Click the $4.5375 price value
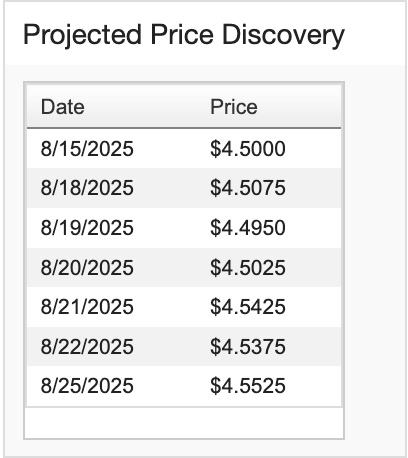 coord(248,347)
